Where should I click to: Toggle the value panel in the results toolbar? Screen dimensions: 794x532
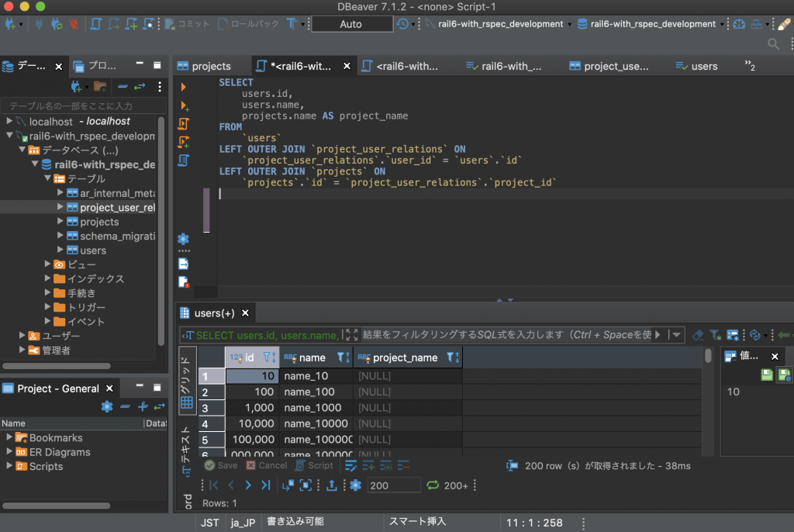pos(733,335)
